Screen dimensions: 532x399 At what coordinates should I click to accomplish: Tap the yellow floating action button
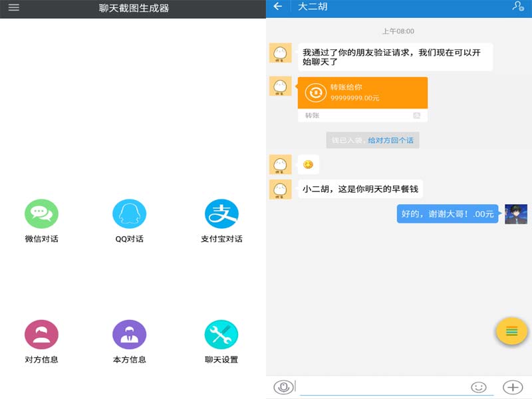tap(511, 331)
